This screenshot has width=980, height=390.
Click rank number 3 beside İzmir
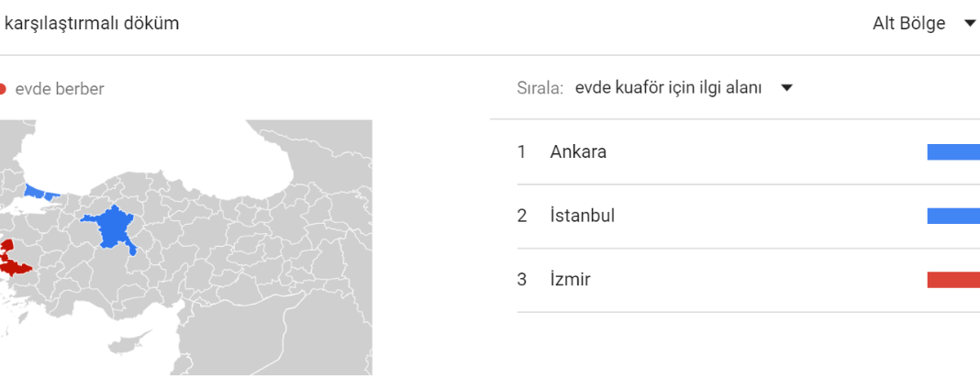coord(522,280)
